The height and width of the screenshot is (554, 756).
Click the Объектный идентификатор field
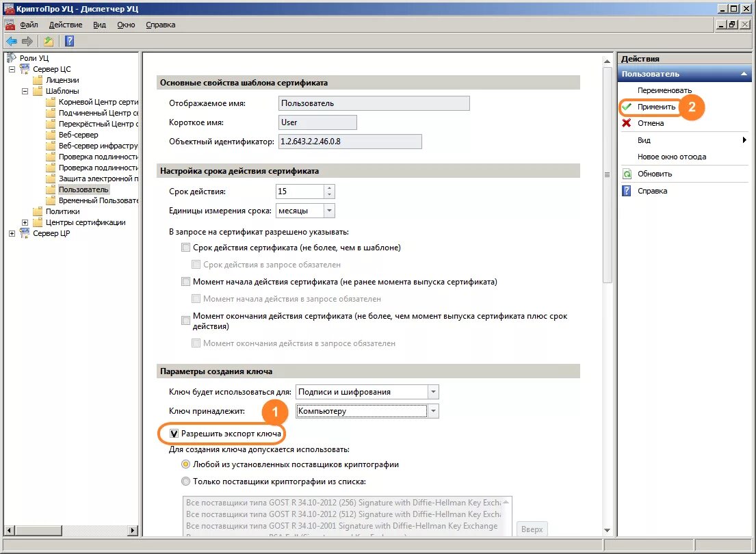(350, 142)
